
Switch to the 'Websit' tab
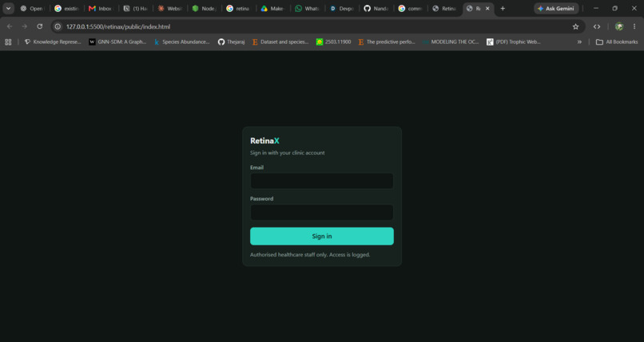pos(170,8)
